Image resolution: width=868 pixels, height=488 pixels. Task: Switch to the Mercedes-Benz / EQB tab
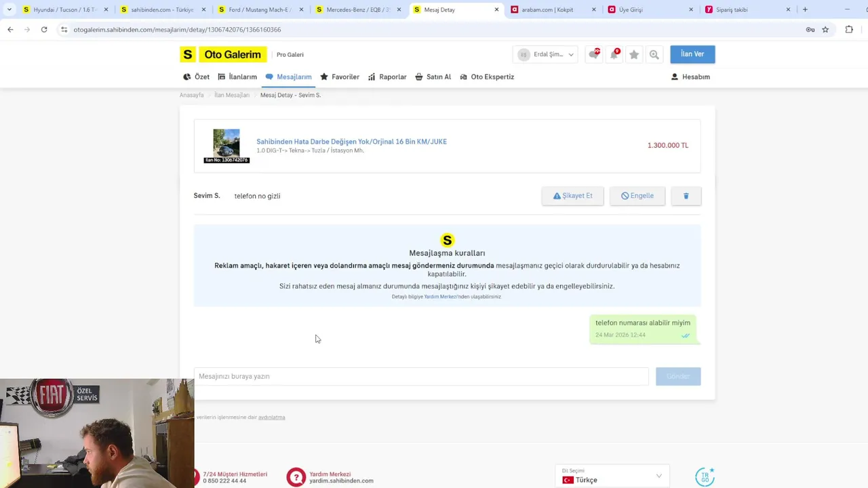[x=358, y=9]
